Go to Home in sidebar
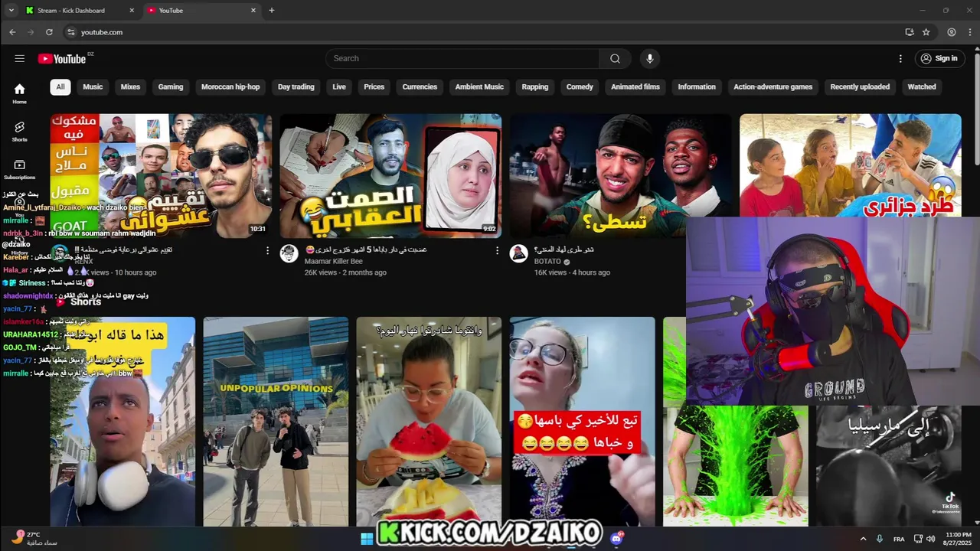Image resolution: width=980 pixels, height=551 pixels. click(x=19, y=93)
